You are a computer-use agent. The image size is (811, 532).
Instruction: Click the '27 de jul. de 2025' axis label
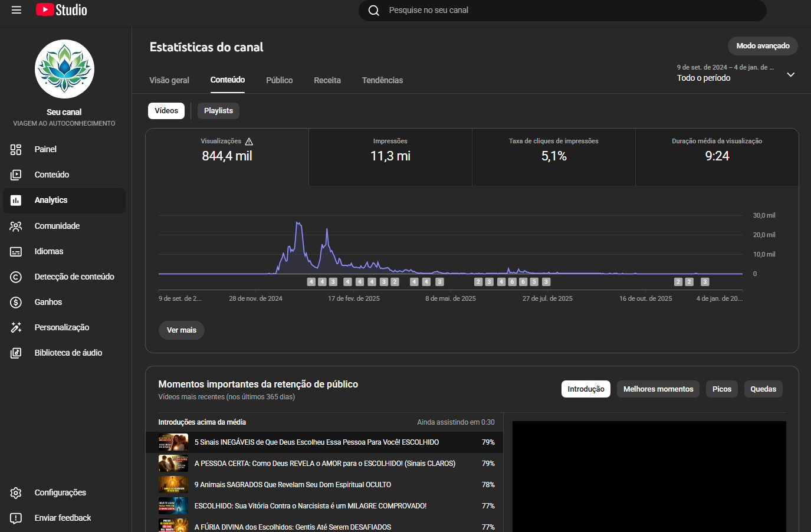[x=547, y=298]
